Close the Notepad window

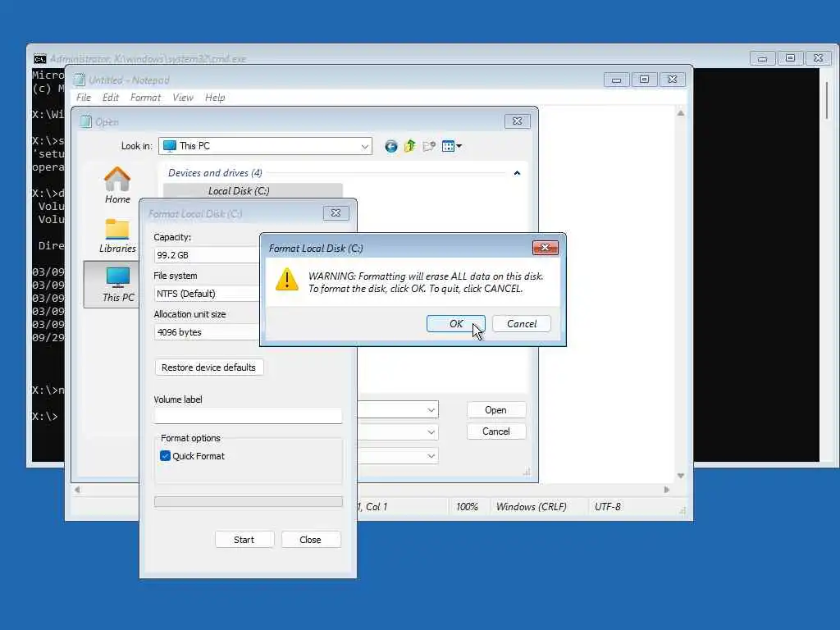tap(673, 80)
